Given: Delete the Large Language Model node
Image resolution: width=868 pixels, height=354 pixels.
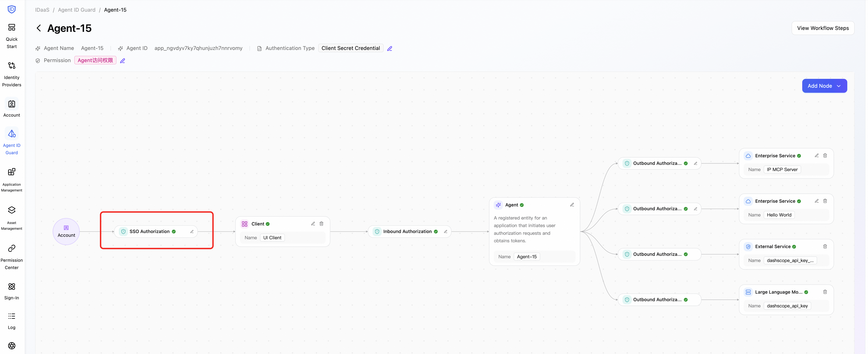Looking at the screenshot, I should [825, 292].
